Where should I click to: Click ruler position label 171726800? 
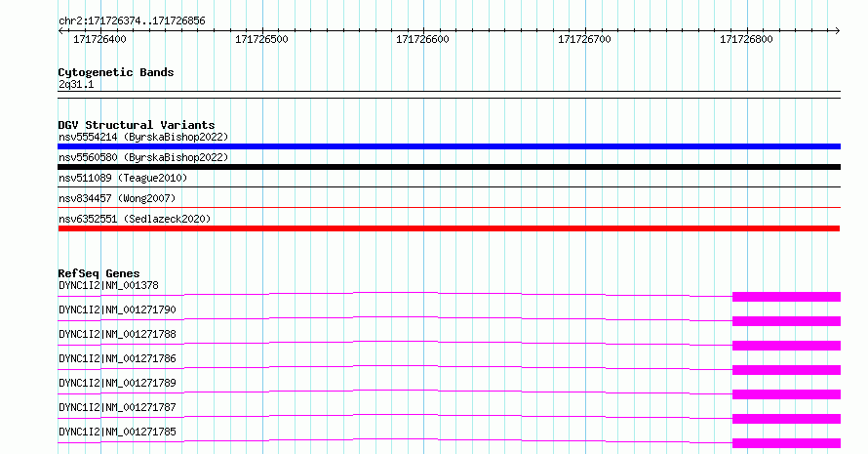tap(746, 39)
